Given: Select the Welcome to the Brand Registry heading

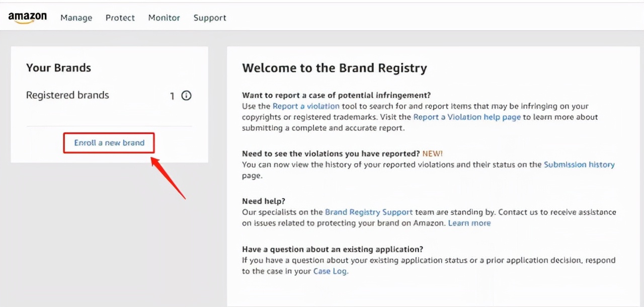Looking at the screenshot, I should click(x=335, y=68).
